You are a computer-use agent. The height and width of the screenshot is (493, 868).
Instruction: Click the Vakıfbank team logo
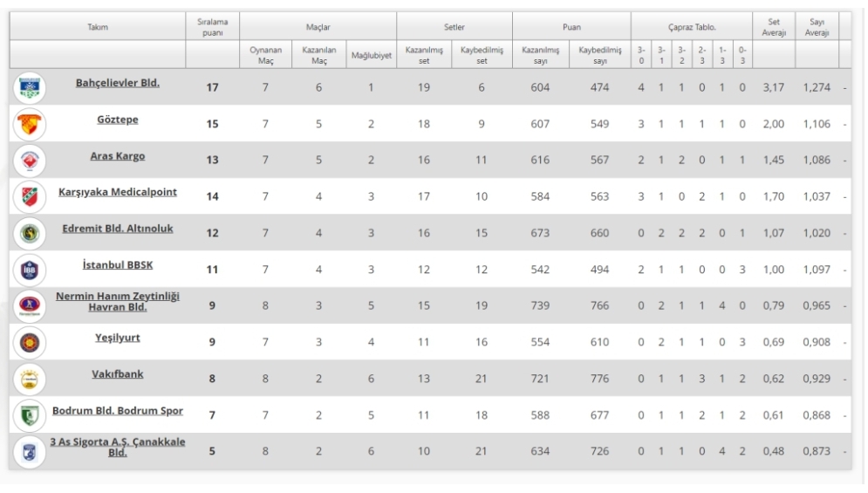pyautogui.click(x=30, y=379)
